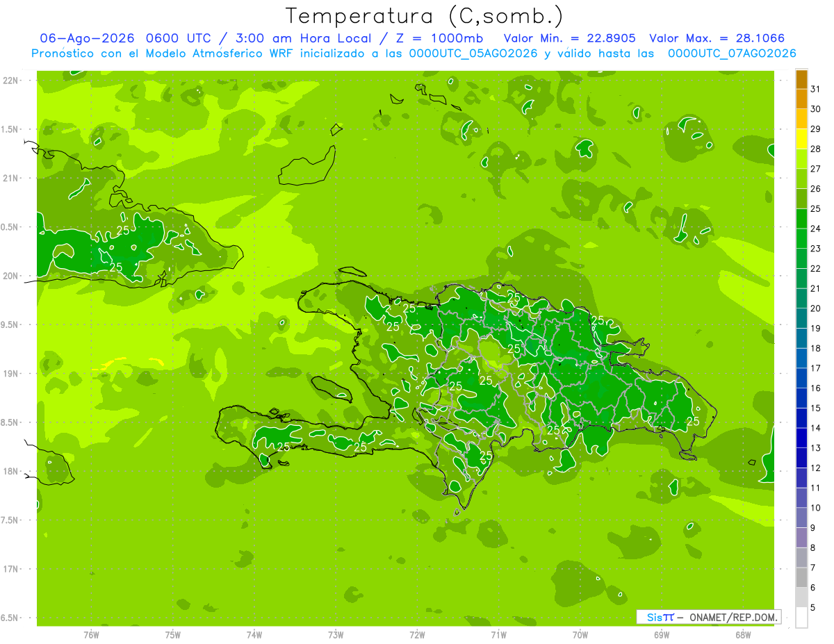Click the '73W' longitude axis label

point(336,635)
